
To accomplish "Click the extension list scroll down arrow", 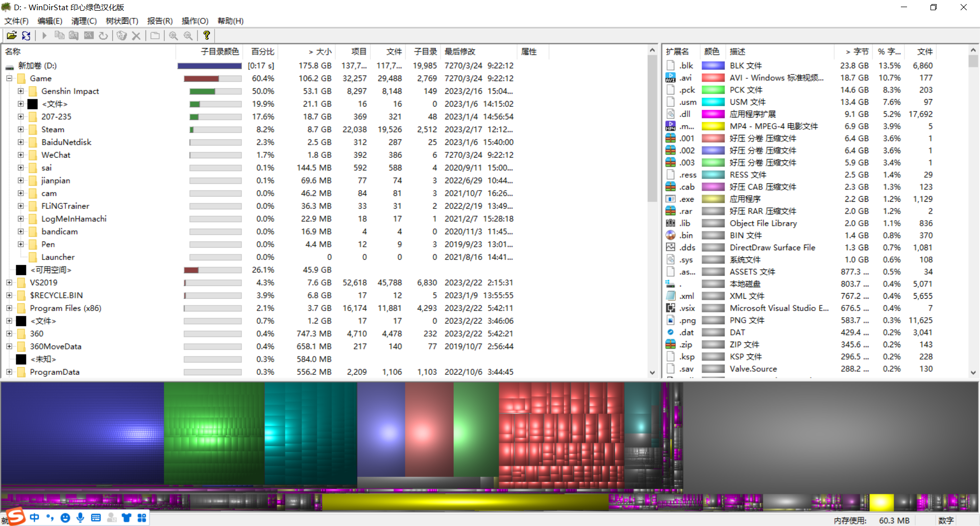I will 973,373.
